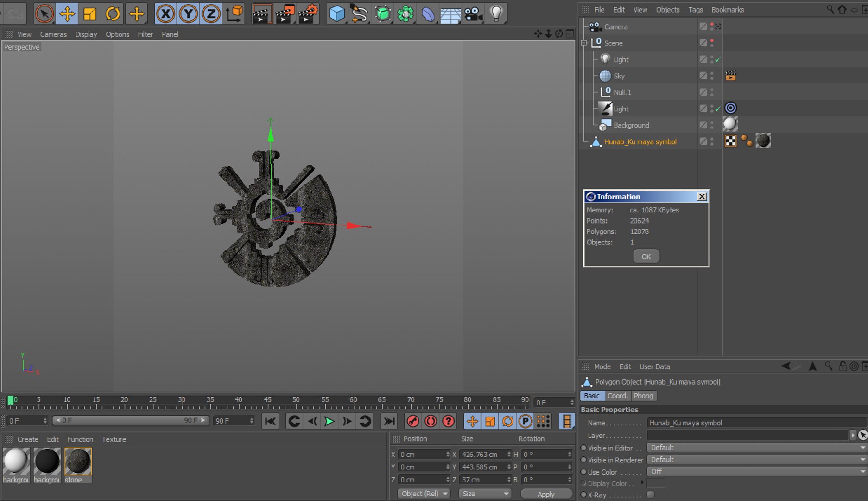Collapse the Scene hierarchy expander
Screen dimensions: 868x501
click(584, 43)
